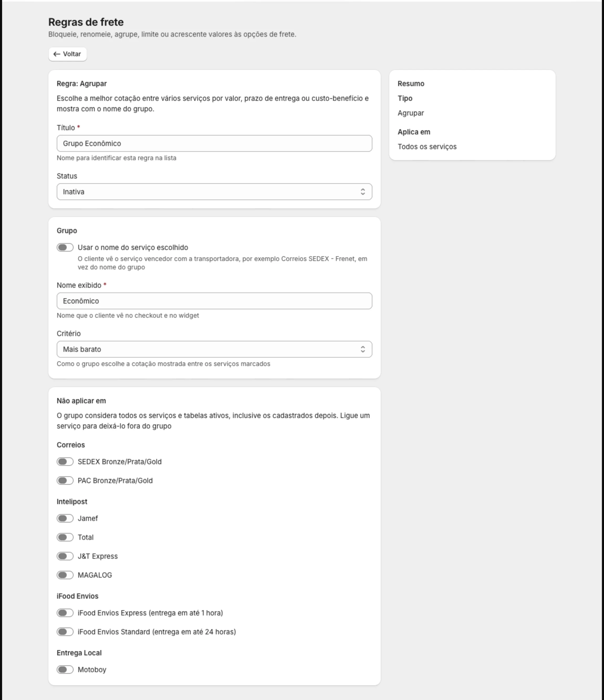Open the Status dropdown showing Inativa
The width and height of the screenshot is (604, 700).
pyautogui.click(x=215, y=192)
